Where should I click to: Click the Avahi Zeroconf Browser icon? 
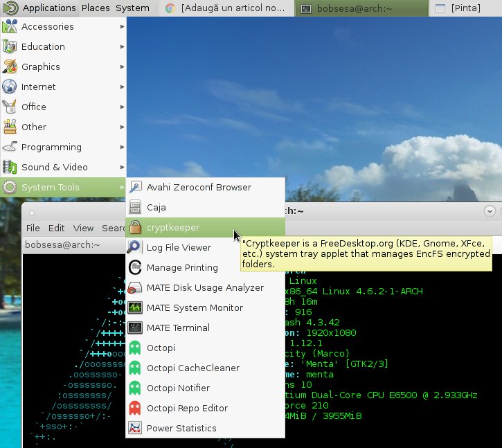[135, 188]
